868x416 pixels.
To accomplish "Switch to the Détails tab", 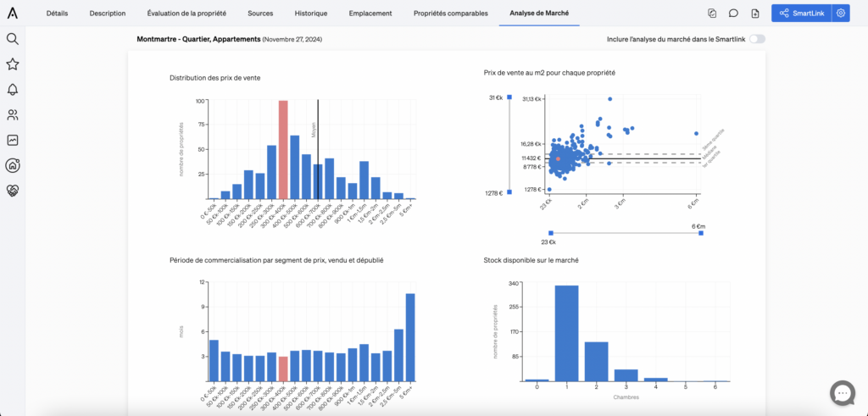I will coord(57,14).
